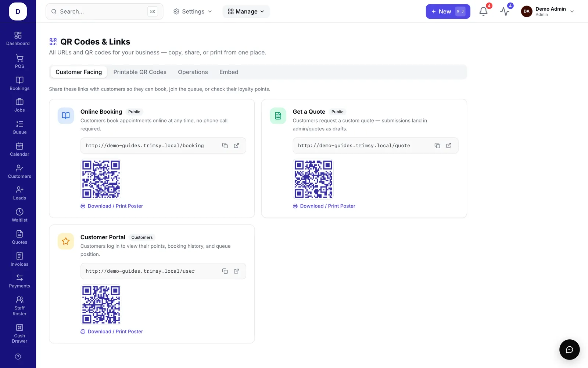Open the activity pulse icon
588x368 pixels.
(505, 11)
